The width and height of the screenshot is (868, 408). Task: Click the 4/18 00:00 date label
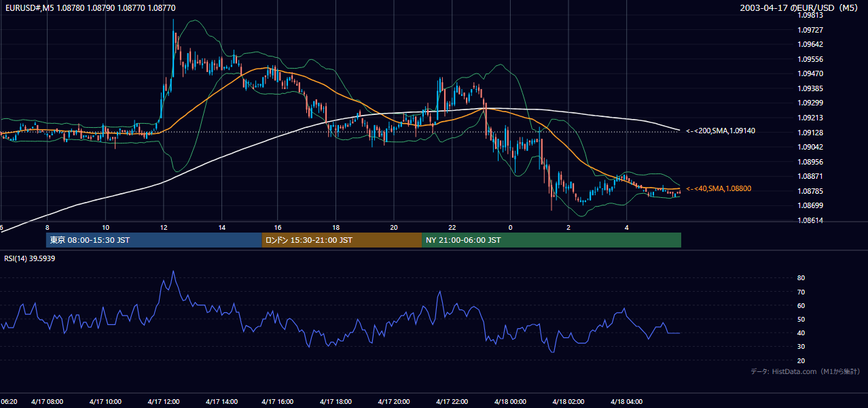coord(511,401)
